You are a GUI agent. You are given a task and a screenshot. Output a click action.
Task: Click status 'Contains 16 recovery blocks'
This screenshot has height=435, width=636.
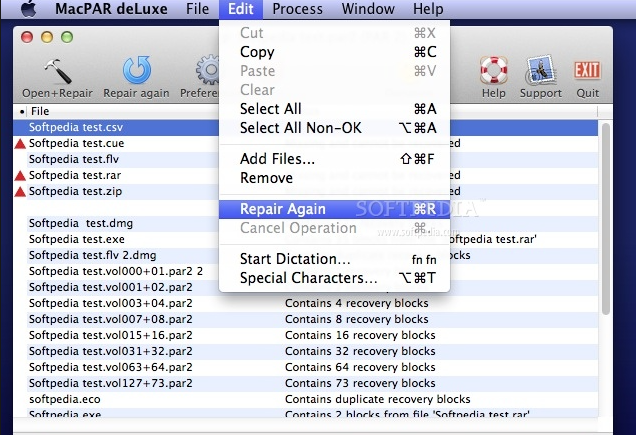click(x=360, y=335)
